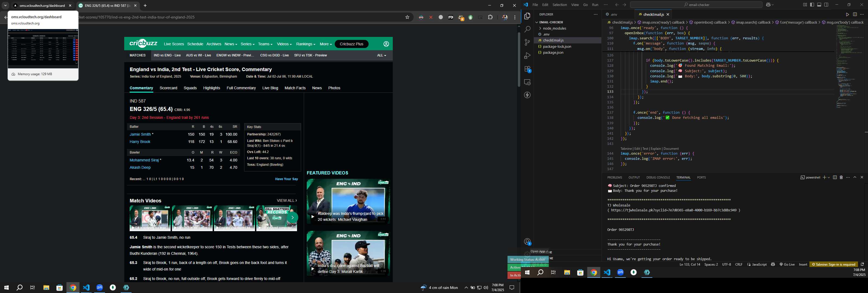The width and height of the screenshot is (868, 293).
Task: Start Go Live server from status bar
Action: tap(787, 264)
